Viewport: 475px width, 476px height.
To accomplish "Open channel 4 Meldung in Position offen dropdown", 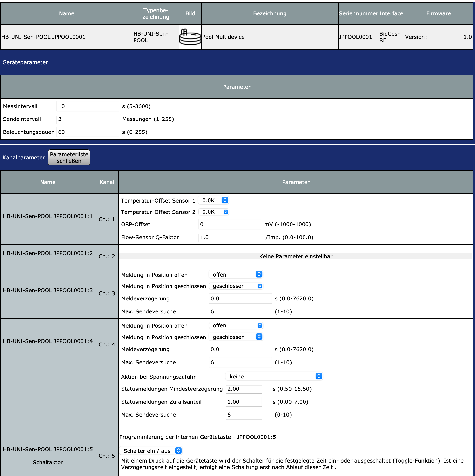I will tap(236, 325).
